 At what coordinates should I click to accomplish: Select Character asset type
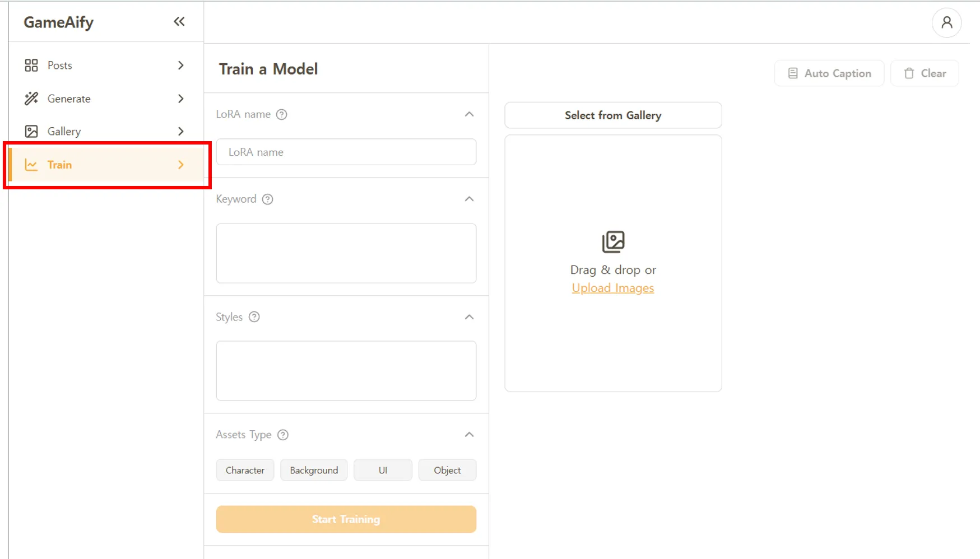(245, 470)
